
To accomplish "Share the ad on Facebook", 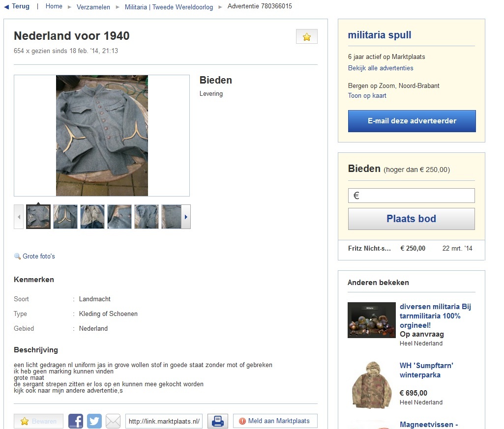I will coord(76,421).
